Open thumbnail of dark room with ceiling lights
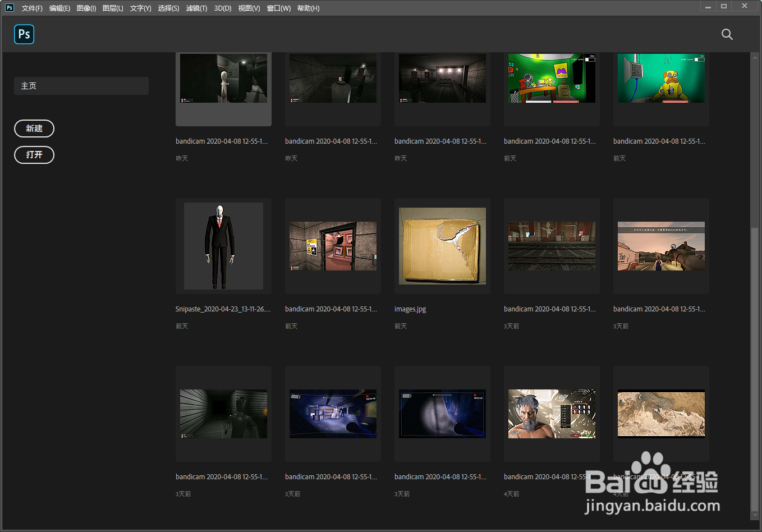Viewport: 762px width, 532px height. (442, 79)
